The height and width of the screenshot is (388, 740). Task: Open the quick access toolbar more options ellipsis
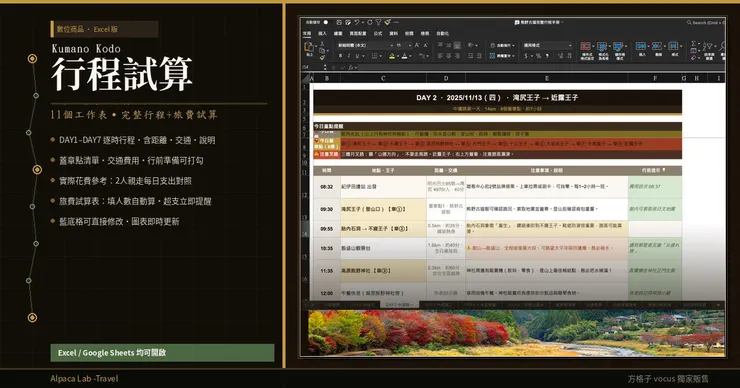(x=396, y=22)
